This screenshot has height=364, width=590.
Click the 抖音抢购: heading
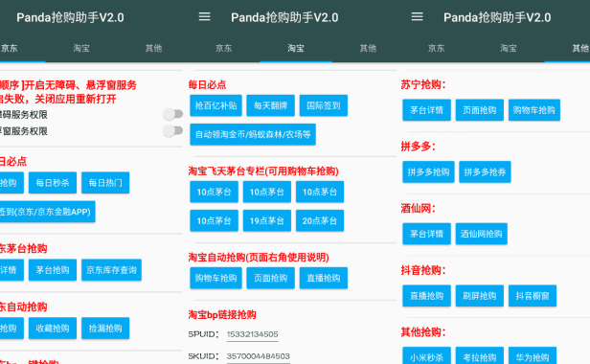click(423, 270)
